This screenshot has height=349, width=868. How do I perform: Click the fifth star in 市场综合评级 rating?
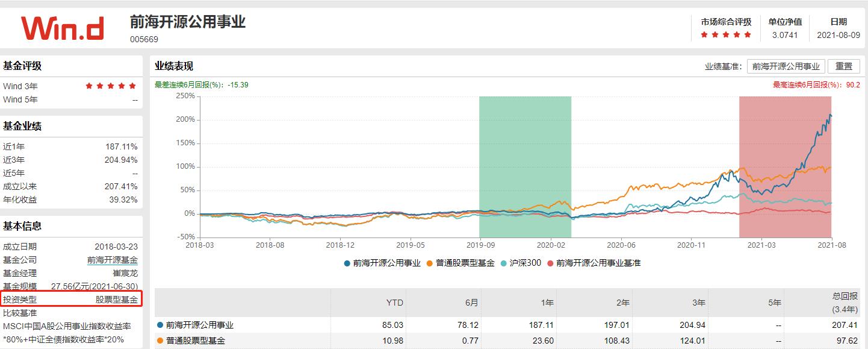(748, 36)
